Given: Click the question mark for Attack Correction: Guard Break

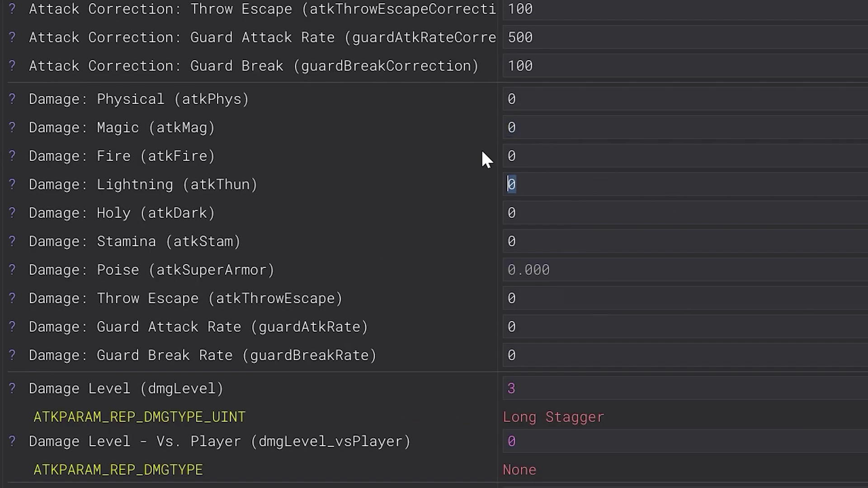Looking at the screenshot, I should [12, 66].
